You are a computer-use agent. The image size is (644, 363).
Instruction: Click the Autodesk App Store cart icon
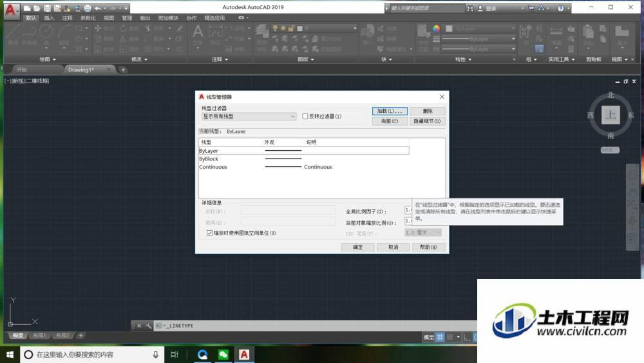click(531, 8)
